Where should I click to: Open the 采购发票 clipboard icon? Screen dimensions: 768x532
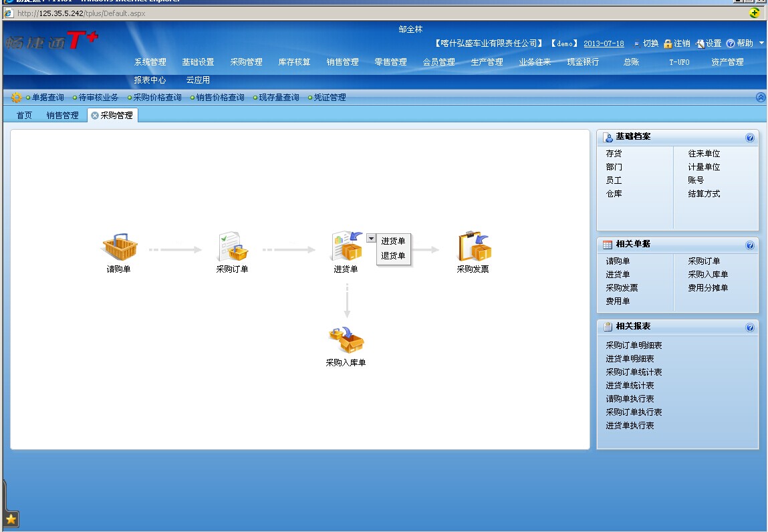[474, 247]
